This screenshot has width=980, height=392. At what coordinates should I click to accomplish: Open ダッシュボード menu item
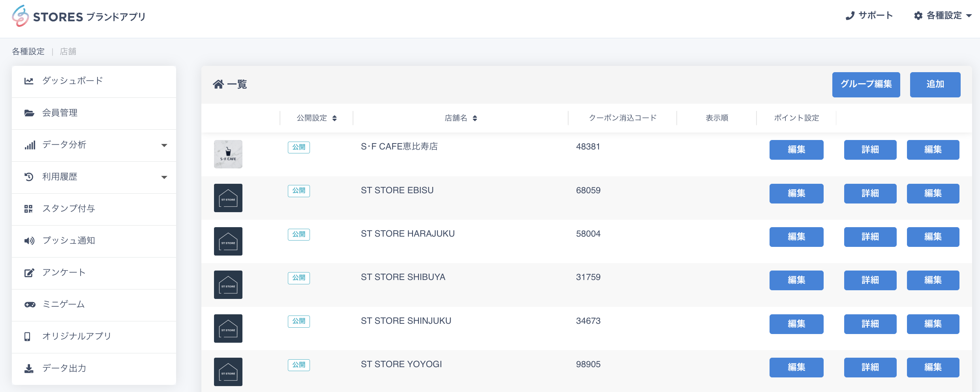[x=94, y=81]
